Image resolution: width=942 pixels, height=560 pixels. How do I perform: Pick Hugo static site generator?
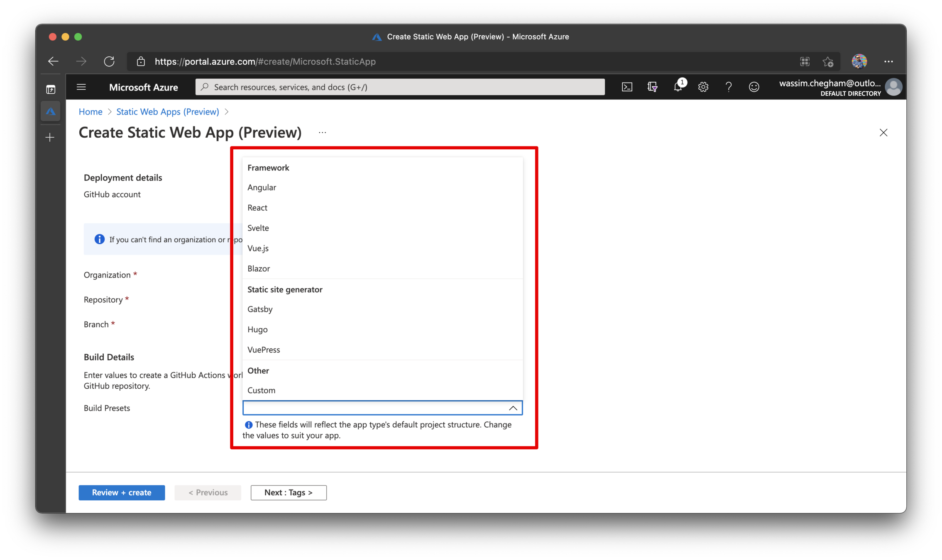pos(257,329)
